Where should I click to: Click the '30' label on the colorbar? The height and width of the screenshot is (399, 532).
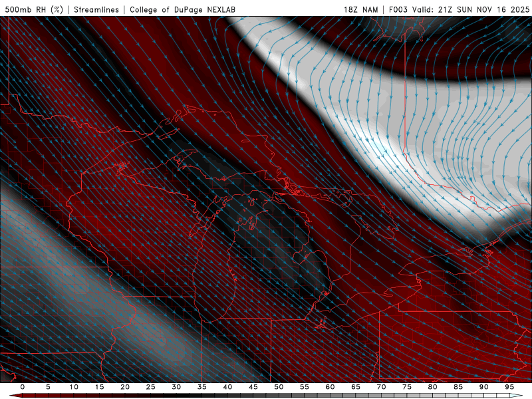coord(176,387)
